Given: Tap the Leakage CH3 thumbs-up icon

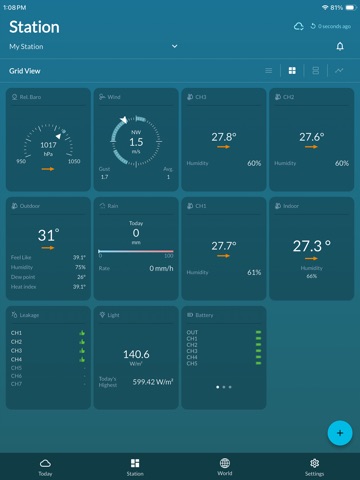Looking at the screenshot, I should point(82,350).
